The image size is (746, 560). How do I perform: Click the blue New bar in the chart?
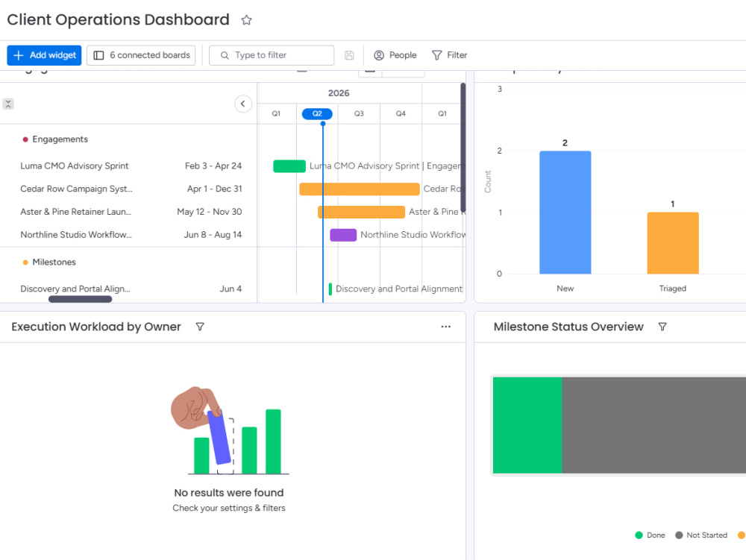565,213
